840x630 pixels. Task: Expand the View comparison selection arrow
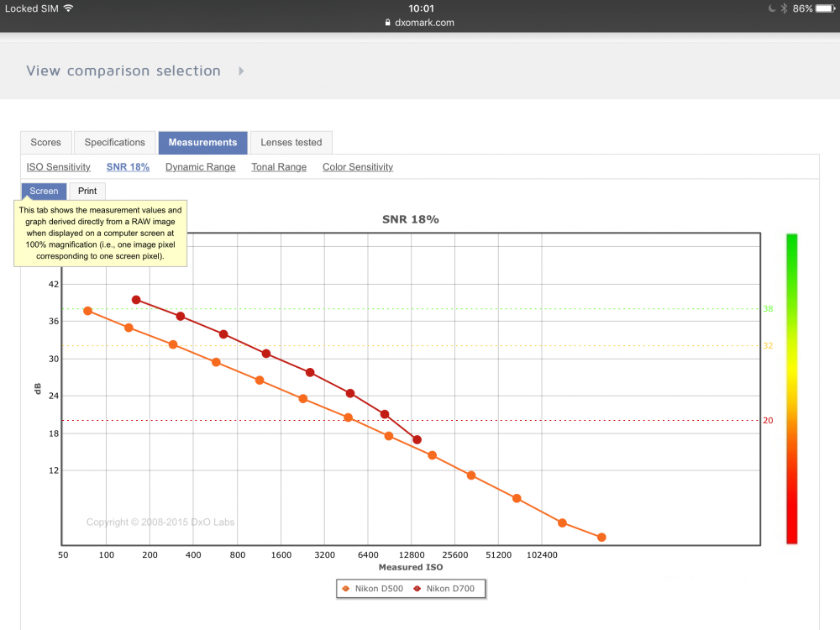241,71
